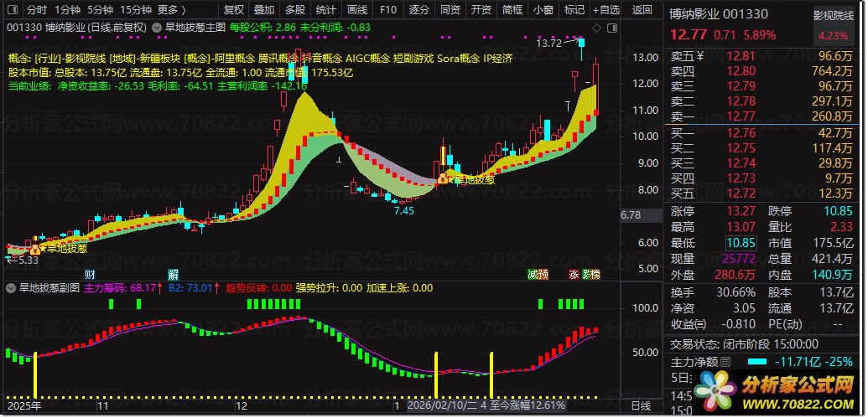Click the 返回 back button
Screen dimensions: 868x418
[642, 9]
